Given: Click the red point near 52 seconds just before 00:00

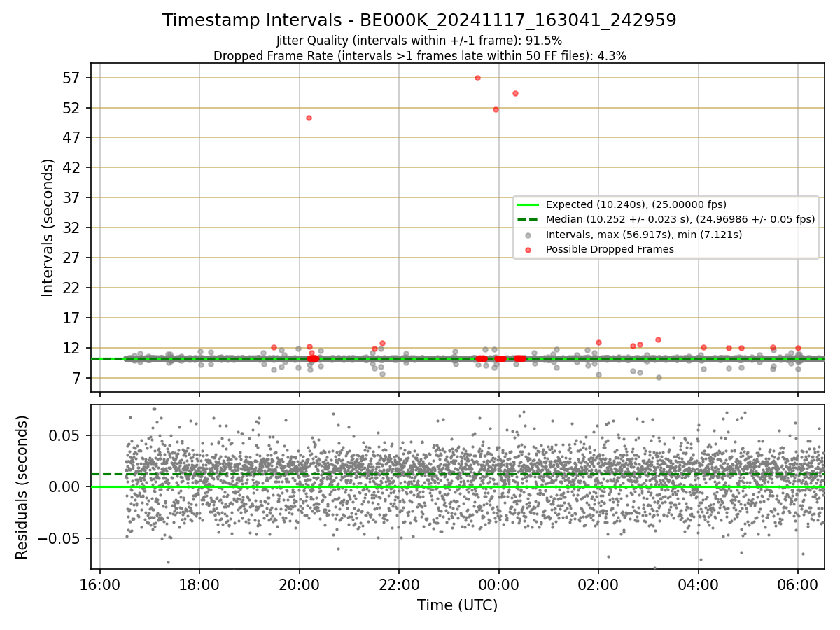Looking at the screenshot, I should coord(496,109).
